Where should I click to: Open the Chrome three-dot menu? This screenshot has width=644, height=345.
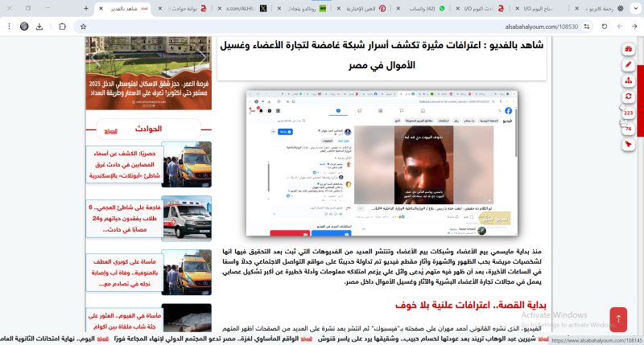[x=9, y=27]
